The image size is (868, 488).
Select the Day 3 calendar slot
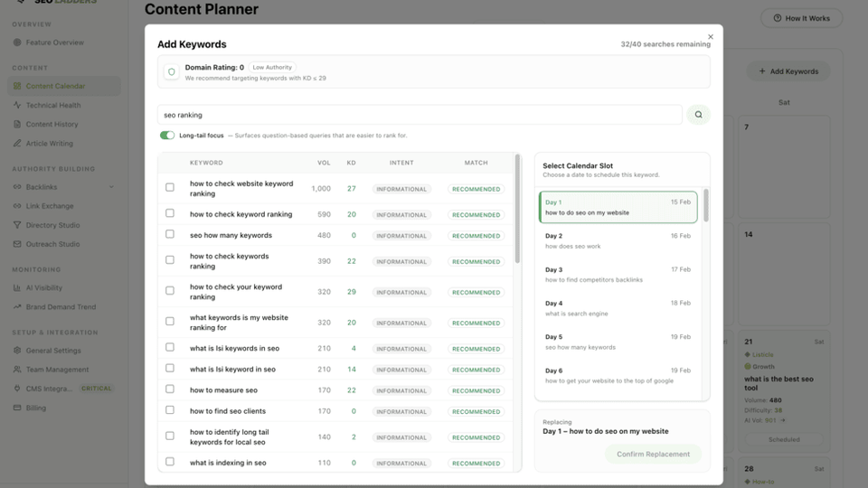coord(618,274)
